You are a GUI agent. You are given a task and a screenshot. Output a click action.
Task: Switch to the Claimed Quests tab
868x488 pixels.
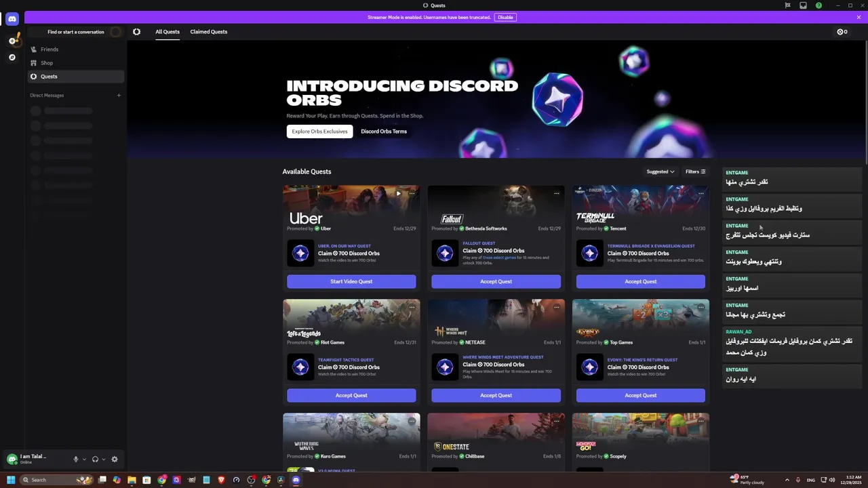tap(209, 32)
